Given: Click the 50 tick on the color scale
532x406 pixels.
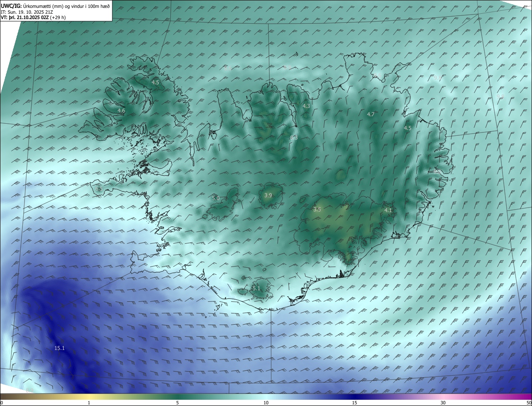Looking at the screenshot, I should [x=529, y=403].
